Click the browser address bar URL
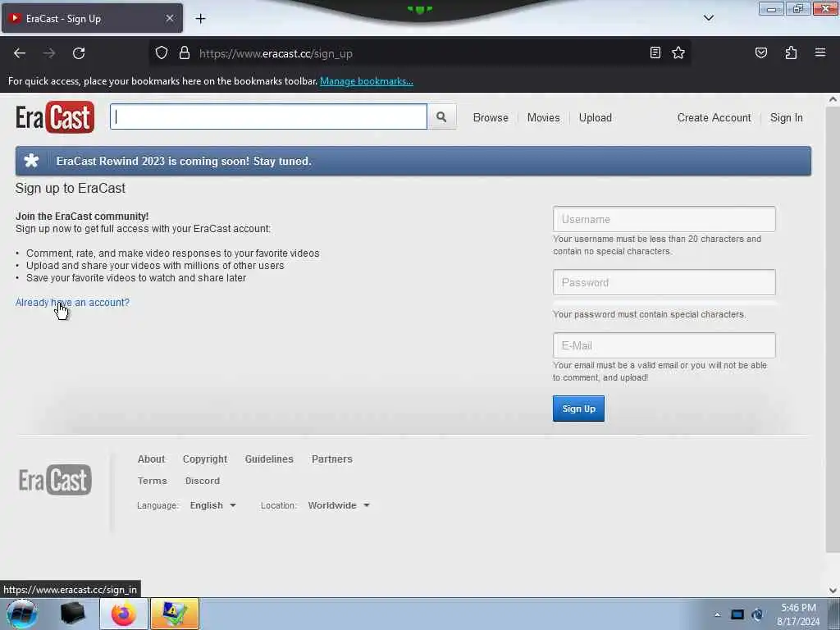The height and width of the screenshot is (630, 840). (x=276, y=53)
